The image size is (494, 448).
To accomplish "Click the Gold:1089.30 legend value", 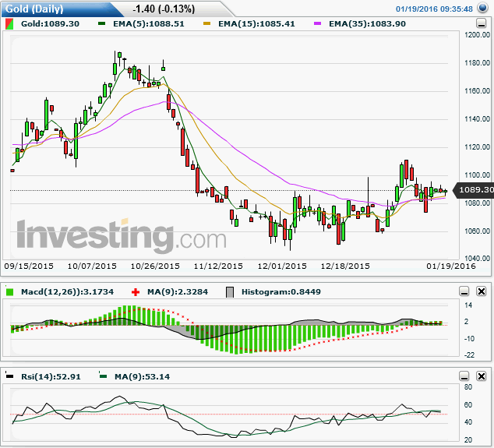I will coord(50,23).
